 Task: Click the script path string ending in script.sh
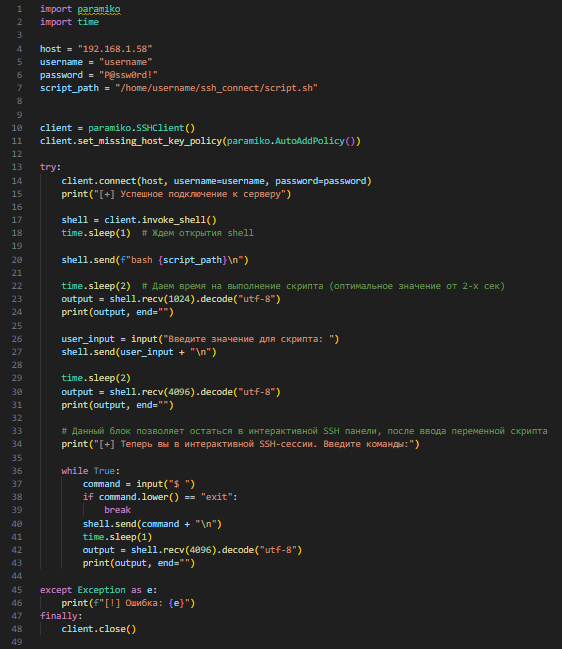pos(216,88)
